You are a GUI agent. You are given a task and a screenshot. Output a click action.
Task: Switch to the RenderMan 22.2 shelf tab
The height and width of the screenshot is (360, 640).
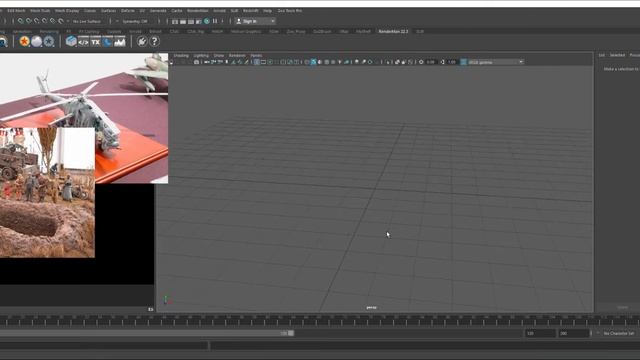click(x=393, y=31)
